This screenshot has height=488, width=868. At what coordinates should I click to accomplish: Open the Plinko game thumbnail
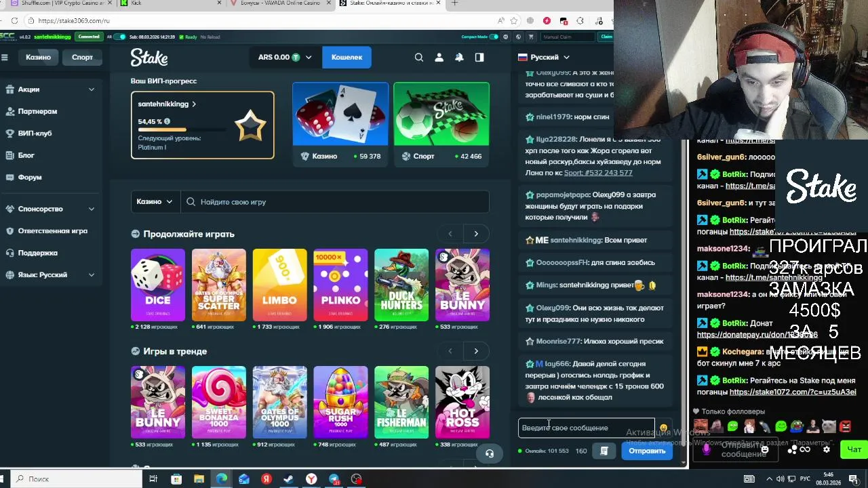340,285
